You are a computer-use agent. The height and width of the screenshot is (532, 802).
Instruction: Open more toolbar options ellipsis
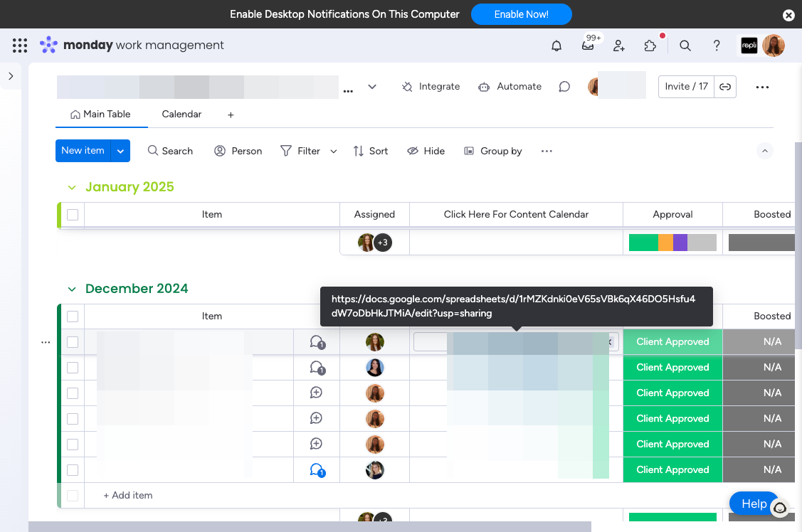pos(547,151)
